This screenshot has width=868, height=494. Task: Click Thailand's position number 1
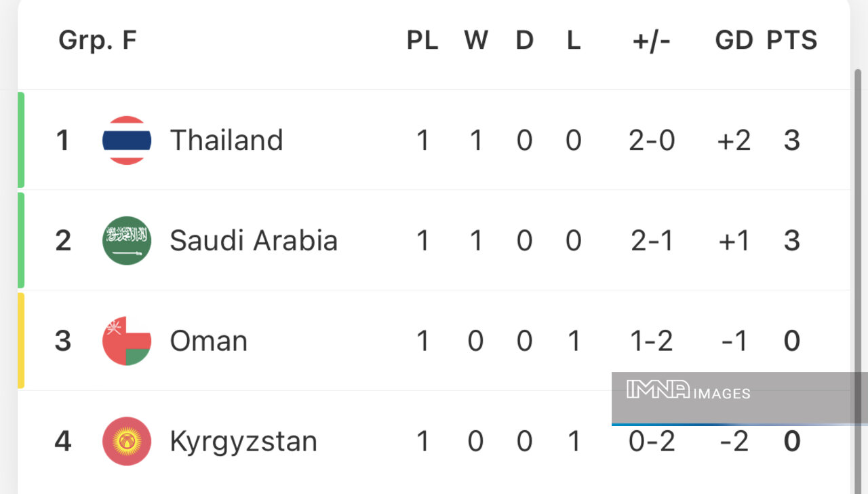pyautogui.click(x=63, y=140)
